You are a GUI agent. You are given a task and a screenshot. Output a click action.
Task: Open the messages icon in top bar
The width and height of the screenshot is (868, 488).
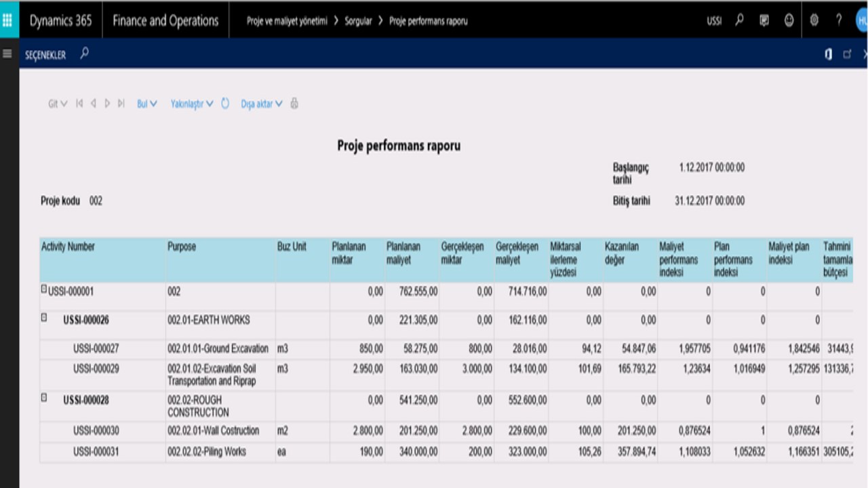(x=764, y=20)
